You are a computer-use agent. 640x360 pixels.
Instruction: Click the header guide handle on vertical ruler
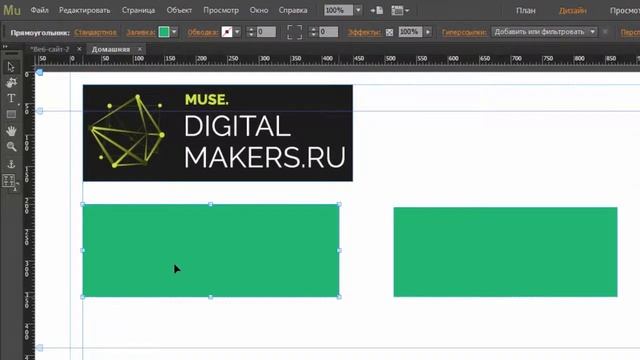pos(40,111)
